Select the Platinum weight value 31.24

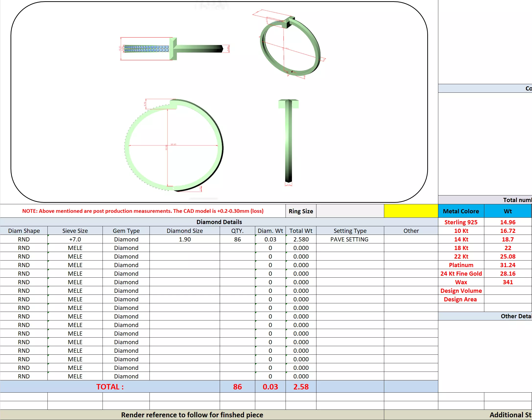[x=507, y=265]
